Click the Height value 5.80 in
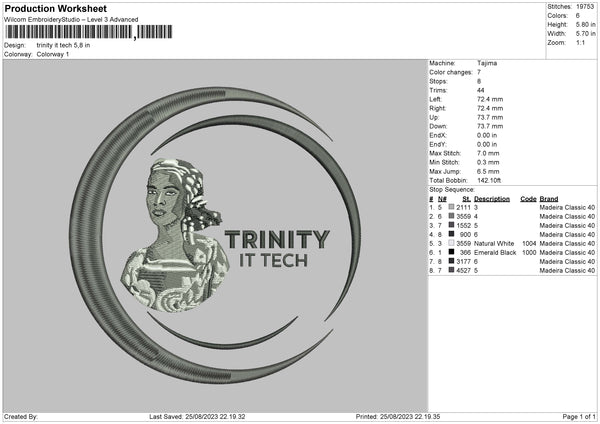Image resolution: width=600 pixels, height=424 pixels. pos(586,24)
